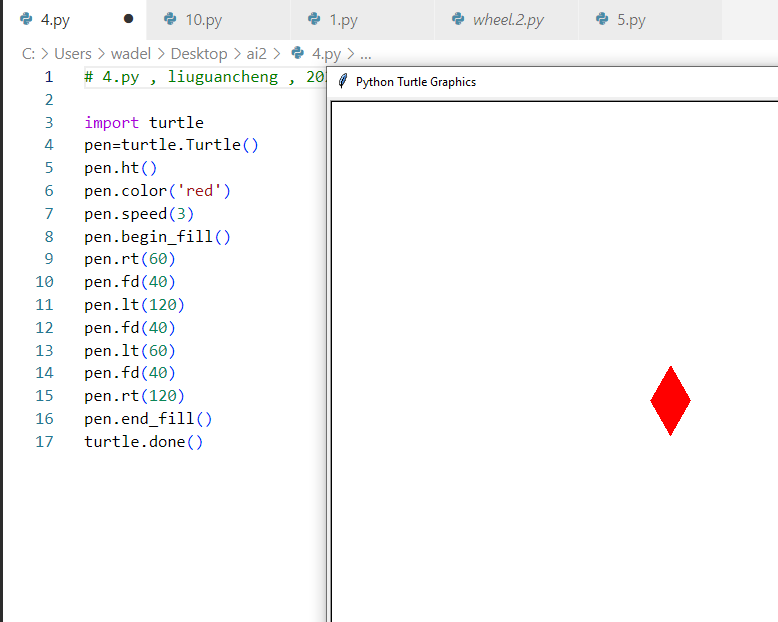This screenshot has width=778, height=622.
Task: Click the turtle.done() line of code
Action: [143, 442]
